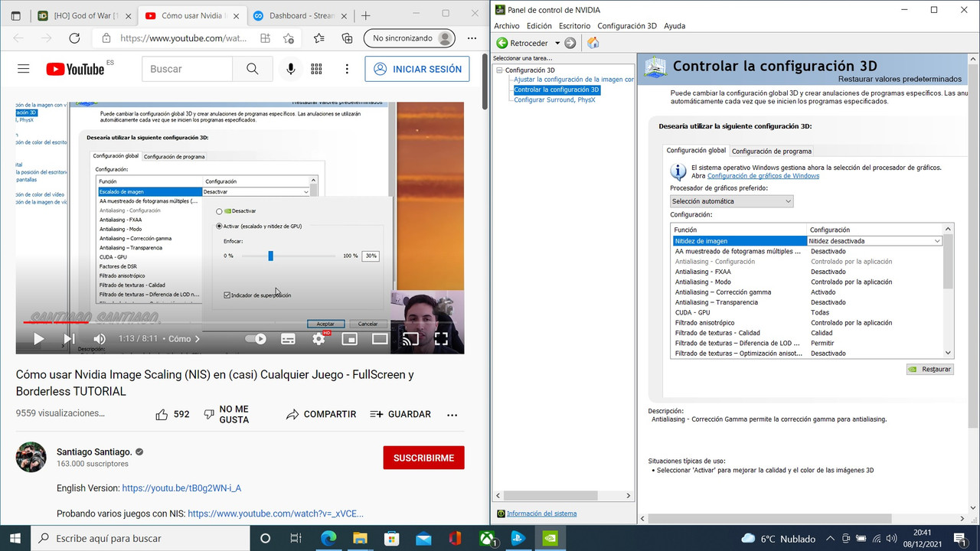
Task: Click settings list scroll down arrow
Action: [949, 353]
